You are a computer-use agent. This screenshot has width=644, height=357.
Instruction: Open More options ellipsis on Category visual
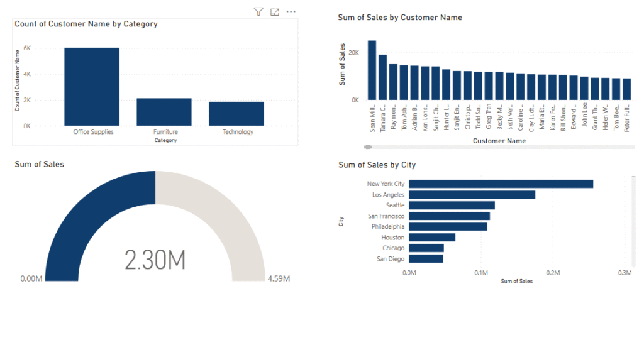[291, 12]
